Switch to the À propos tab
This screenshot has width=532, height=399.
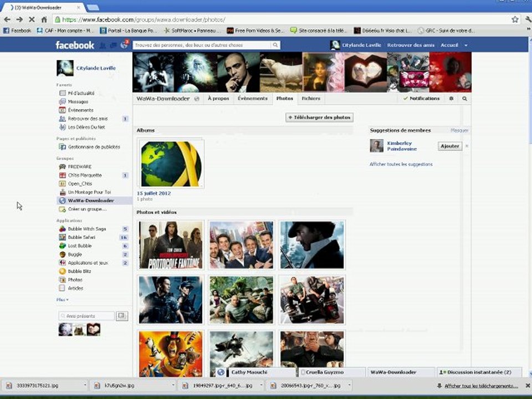(x=218, y=99)
